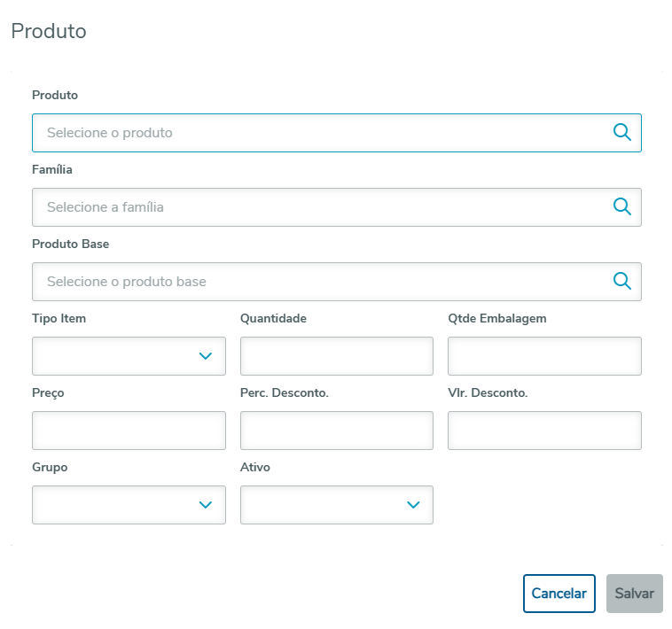The image size is (672, 629).
Task: Click the magnifier icon in Produto field
Action: point(622,133)
